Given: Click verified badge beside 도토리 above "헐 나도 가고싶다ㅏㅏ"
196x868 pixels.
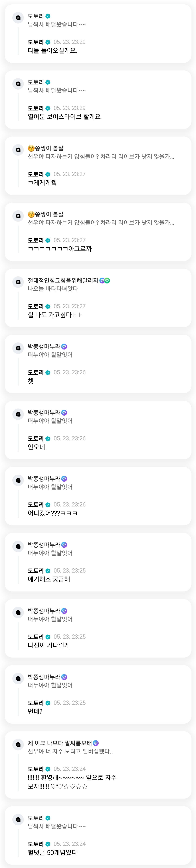Looking at the screenshot, I should tap(48, 306).
